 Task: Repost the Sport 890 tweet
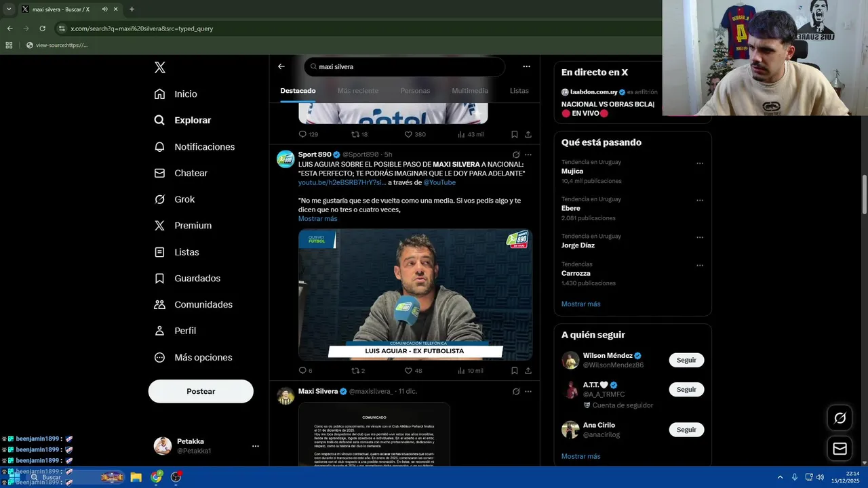[x=357, y=371]
